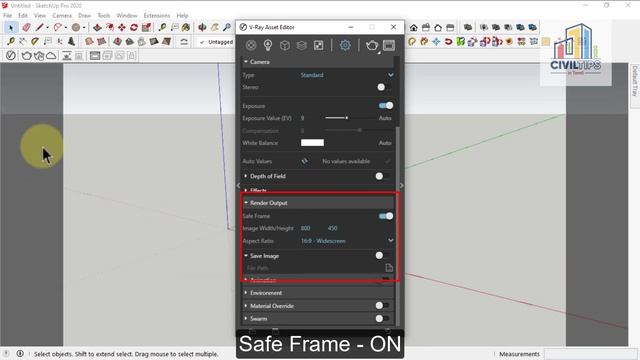Expand Asset Editor right panel arrow
640x360 pixels.
402,185
